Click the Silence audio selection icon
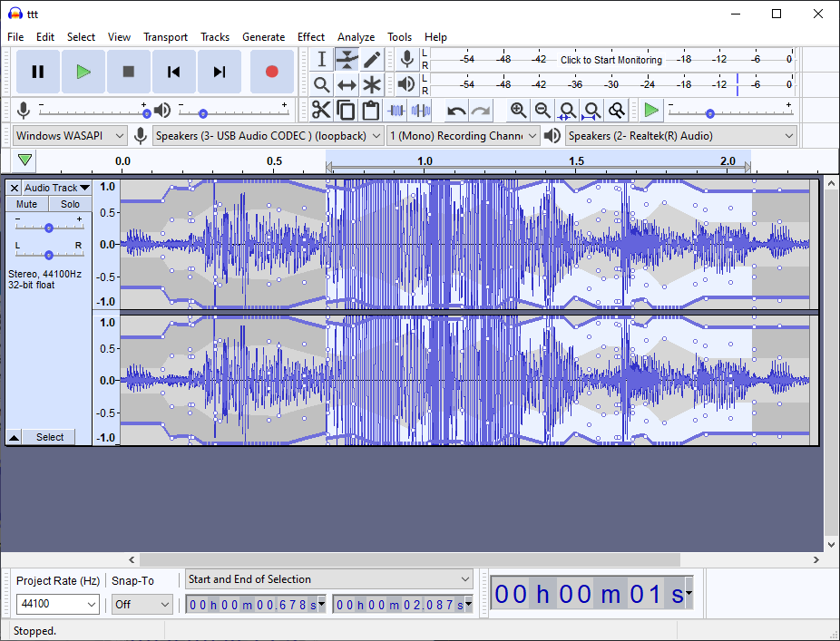This screenshot has height=641, width=840. [421, 111]
